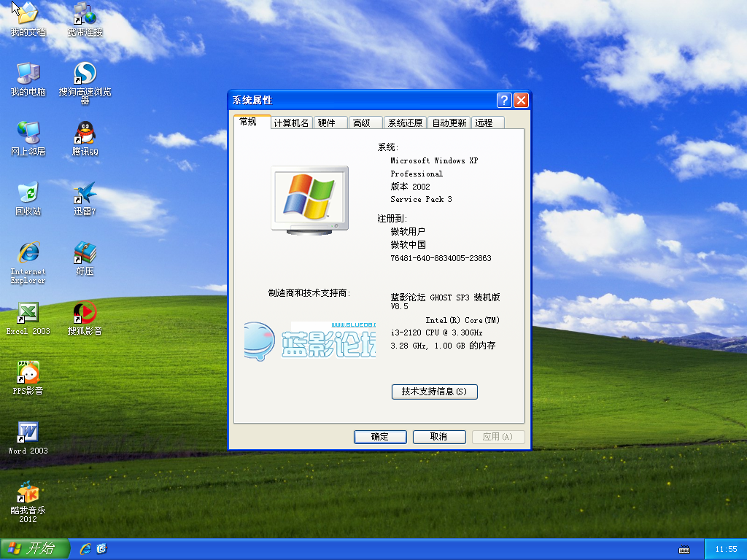
Task: Select the 搜狐影音 player icon
Action: [85, 319]
